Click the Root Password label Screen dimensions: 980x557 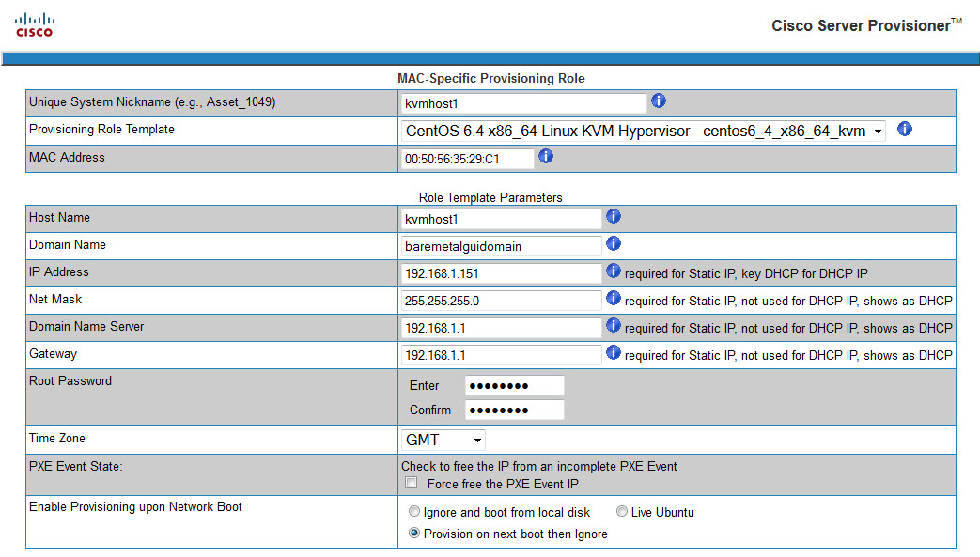[x=70, y=380]
